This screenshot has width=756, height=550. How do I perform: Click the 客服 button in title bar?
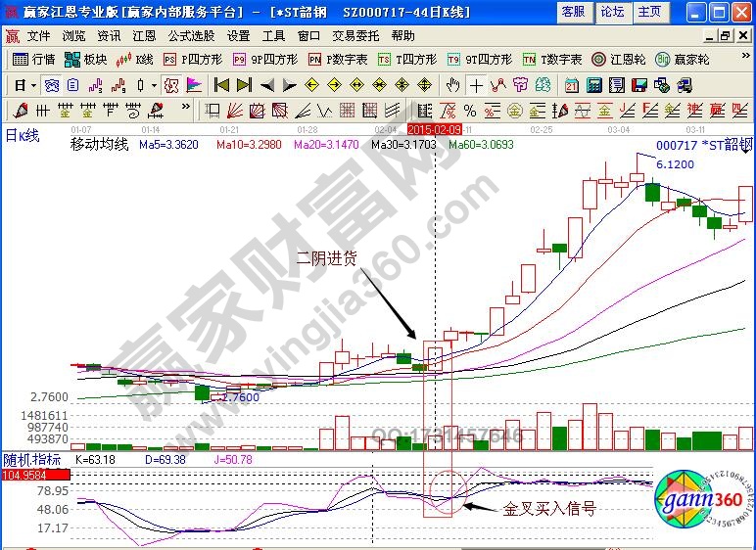pos(573,12)
